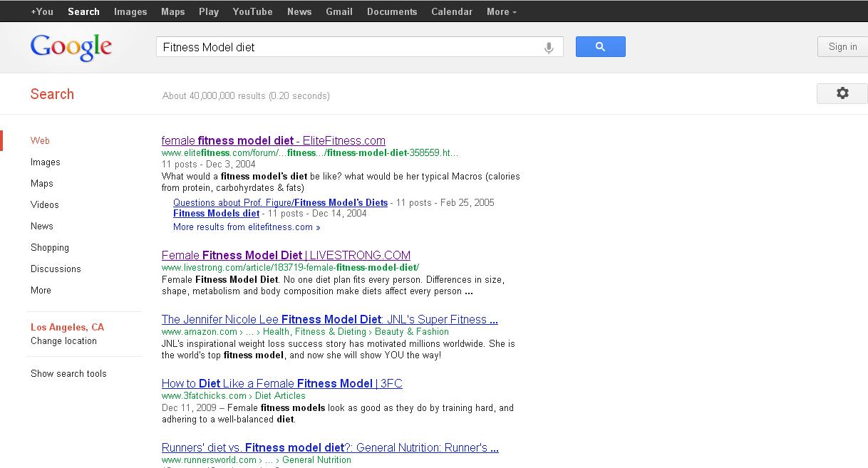
Task: Click Search heading in red
Action: (x=52, y=94)
